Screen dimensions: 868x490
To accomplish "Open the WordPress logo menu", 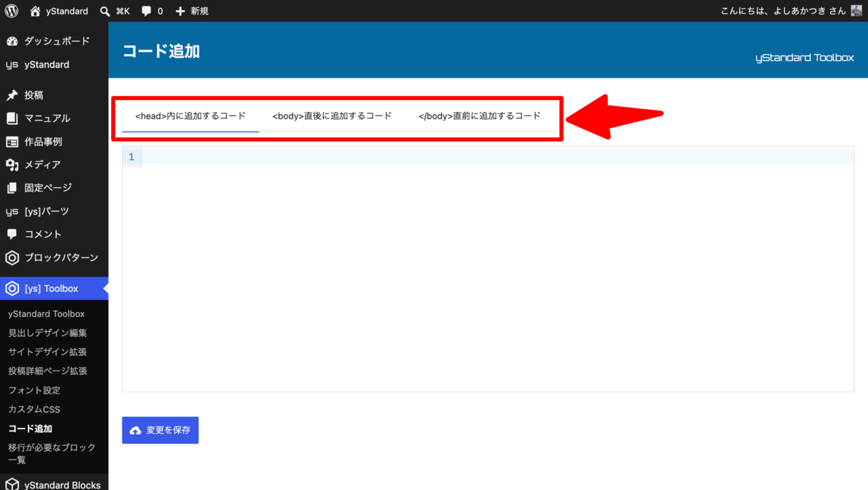I will tap(11, 11).
